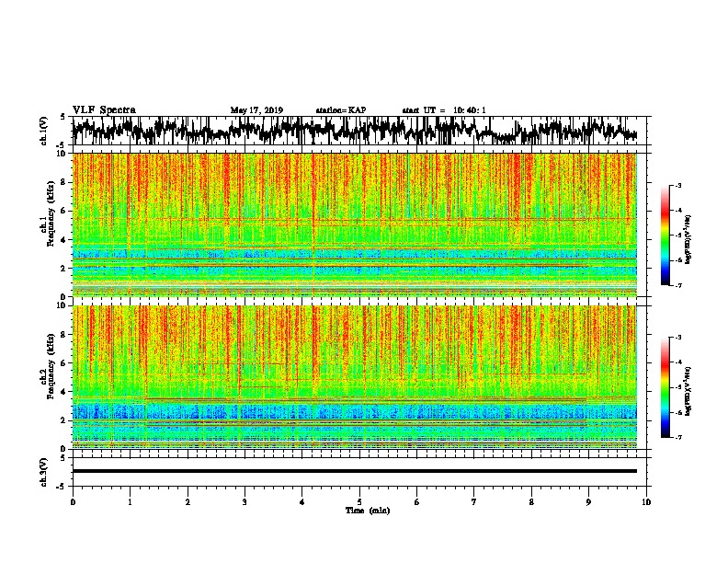Screen dimensions: 728x563
Task: Click the "2" minute tick label
Action: [188, 502]
